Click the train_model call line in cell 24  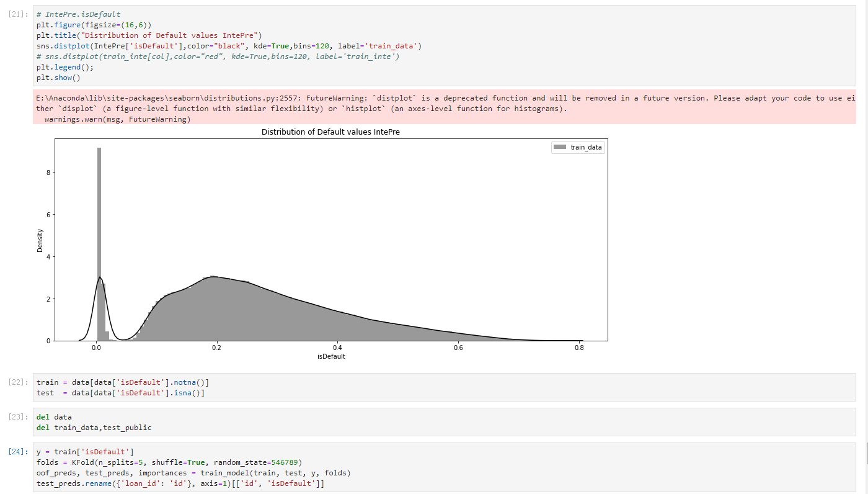pos(193,473)
